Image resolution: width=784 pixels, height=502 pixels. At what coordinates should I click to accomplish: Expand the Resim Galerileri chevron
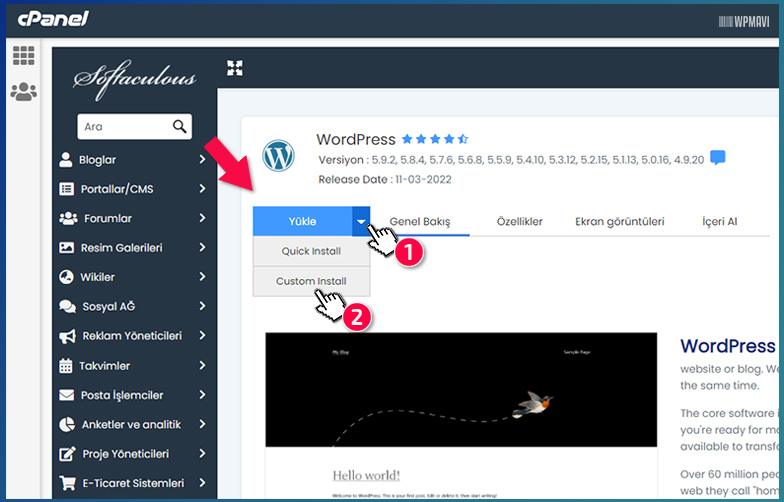click(x=202, y=248)
